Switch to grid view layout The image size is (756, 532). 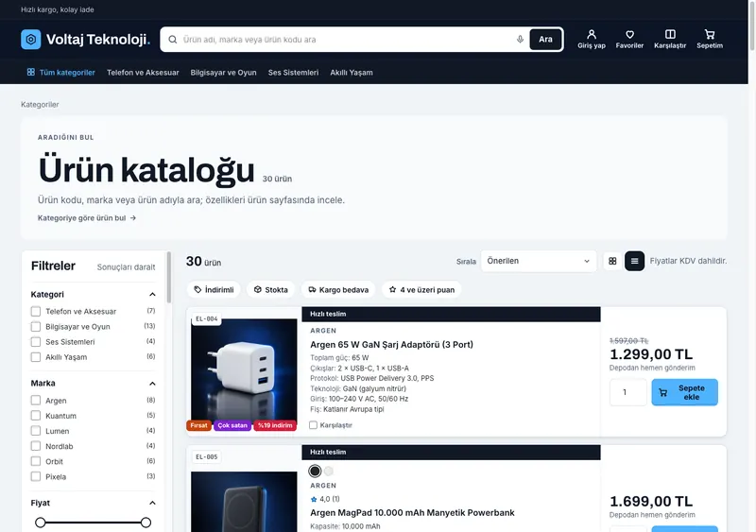612,261
